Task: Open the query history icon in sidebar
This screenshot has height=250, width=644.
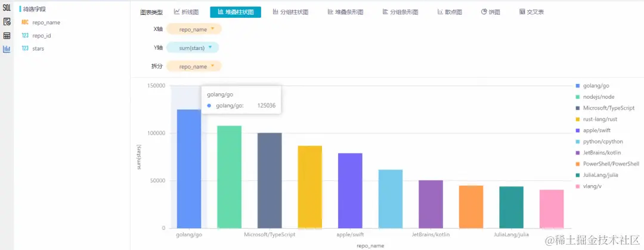Action: pos(7,21)
